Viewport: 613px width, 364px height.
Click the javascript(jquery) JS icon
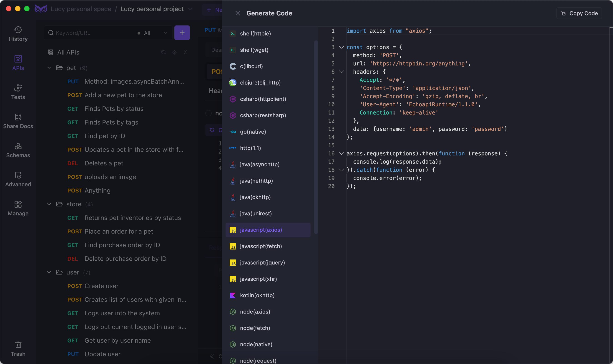coord(233,263)
